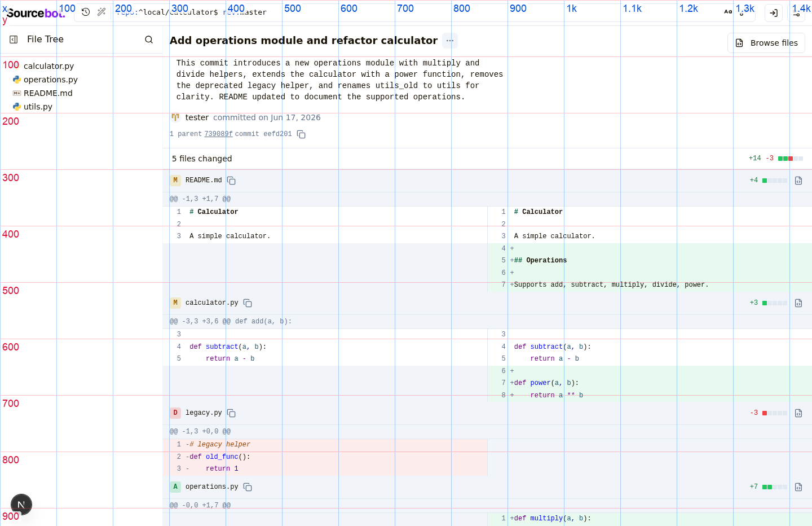Viewport: 812px width, 526px height.
Task: Copy the operations.py file path
Action: pyautogui.click(x=248, y=487)
